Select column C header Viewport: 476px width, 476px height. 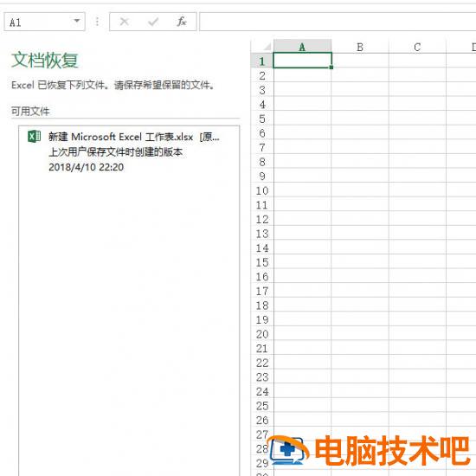pos(417,47)
